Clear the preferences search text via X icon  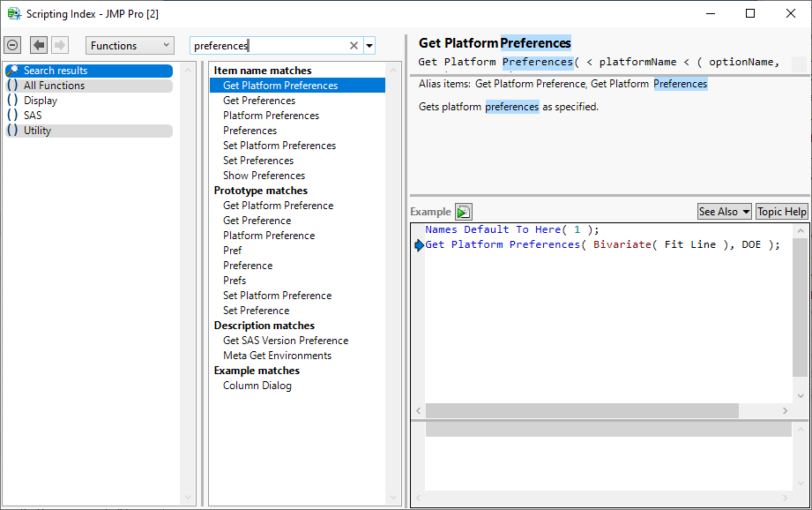point(353,45)
